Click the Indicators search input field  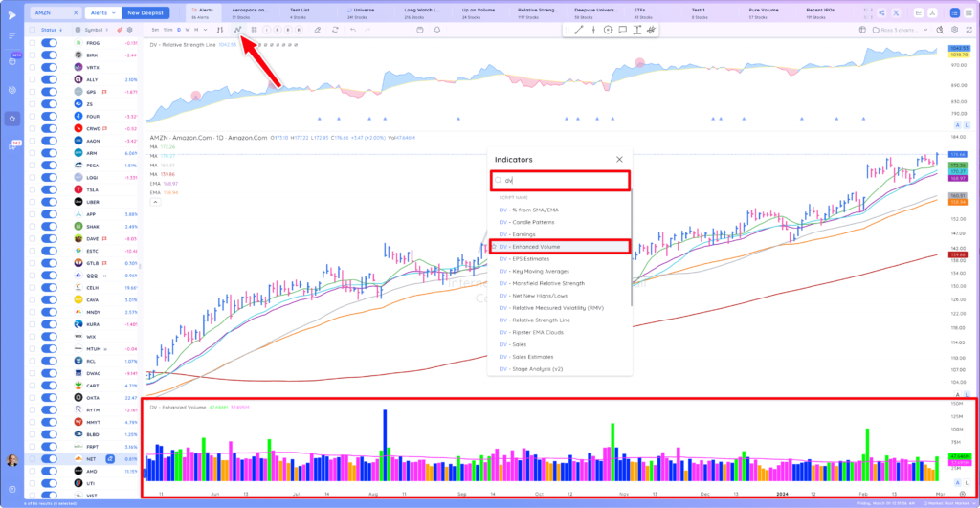560,181
